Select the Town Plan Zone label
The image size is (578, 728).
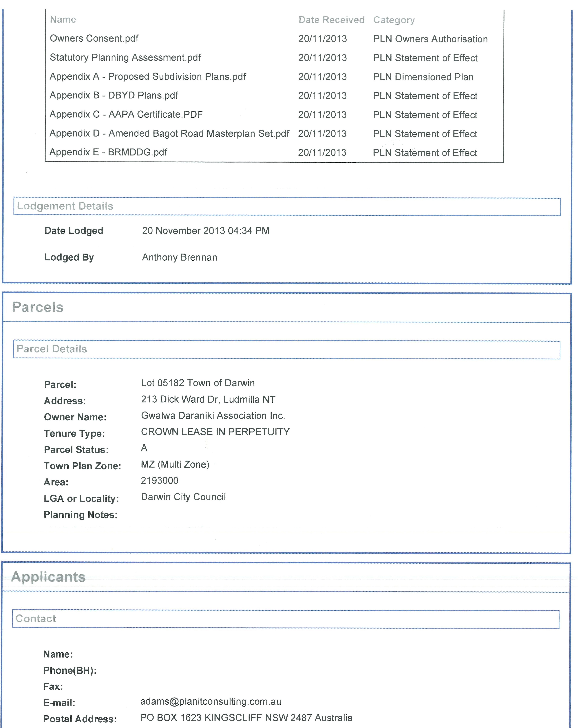82,466
